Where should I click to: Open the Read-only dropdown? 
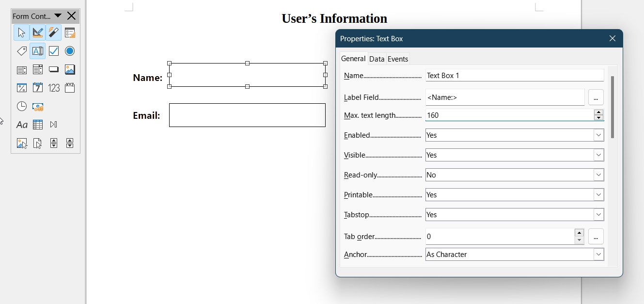599,175
